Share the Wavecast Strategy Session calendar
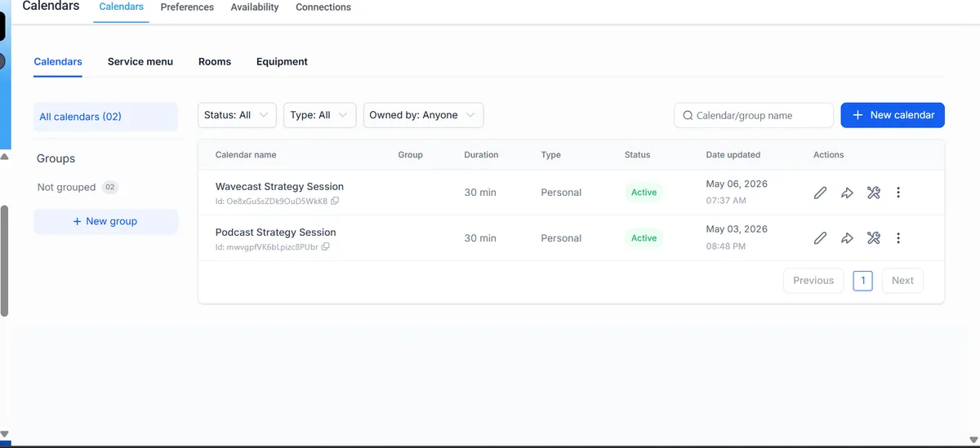980x448 pixels. pos(847,193)
